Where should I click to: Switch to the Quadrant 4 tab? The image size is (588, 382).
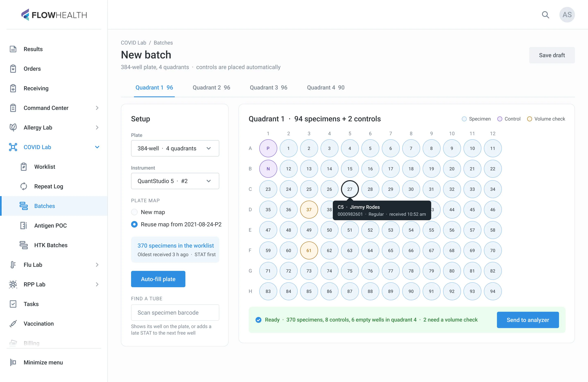click(x=326, y=87)
